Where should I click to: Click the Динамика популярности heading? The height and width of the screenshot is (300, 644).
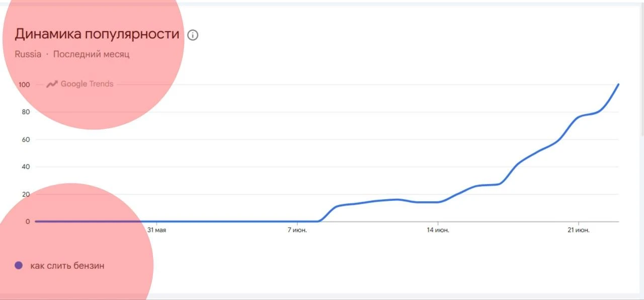97,34
